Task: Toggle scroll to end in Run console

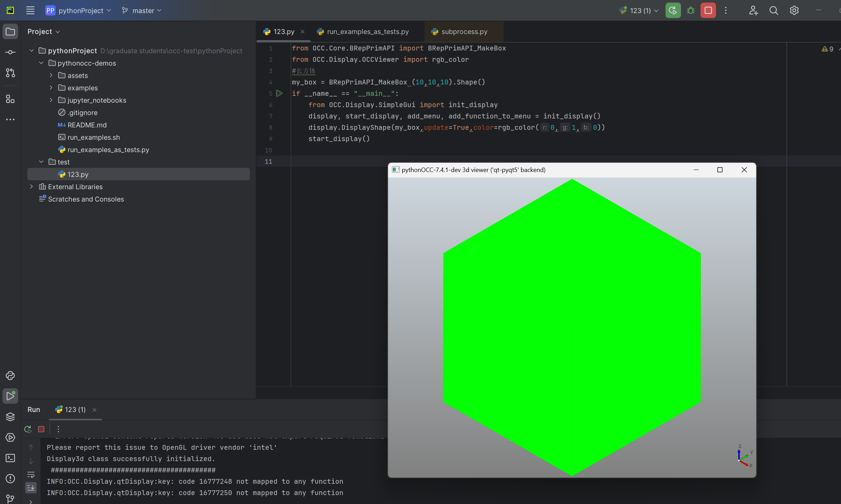Action: 31,488
